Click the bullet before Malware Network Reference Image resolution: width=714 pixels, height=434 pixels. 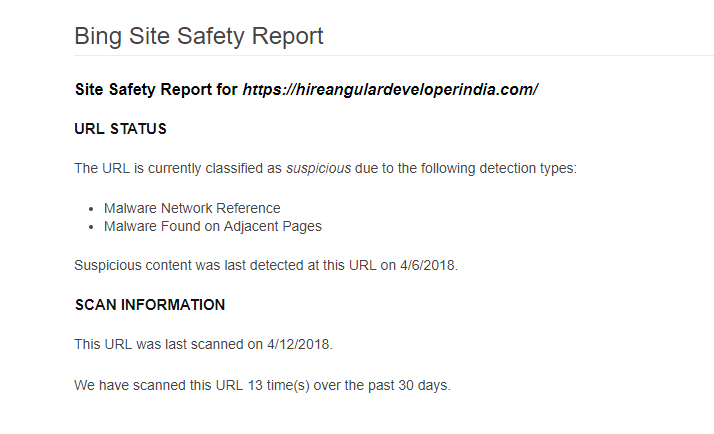pyautogui.click(x=91, y=209)
